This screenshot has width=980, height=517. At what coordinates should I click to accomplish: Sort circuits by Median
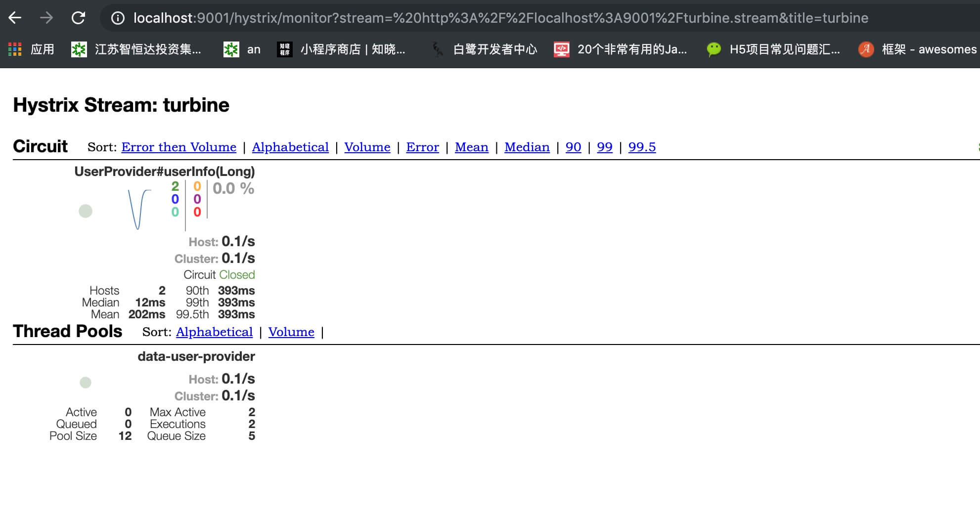[527, 147]
